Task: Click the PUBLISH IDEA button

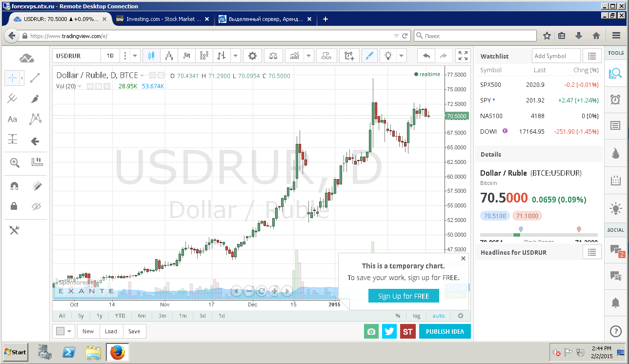Action: (x=445, y=331)
